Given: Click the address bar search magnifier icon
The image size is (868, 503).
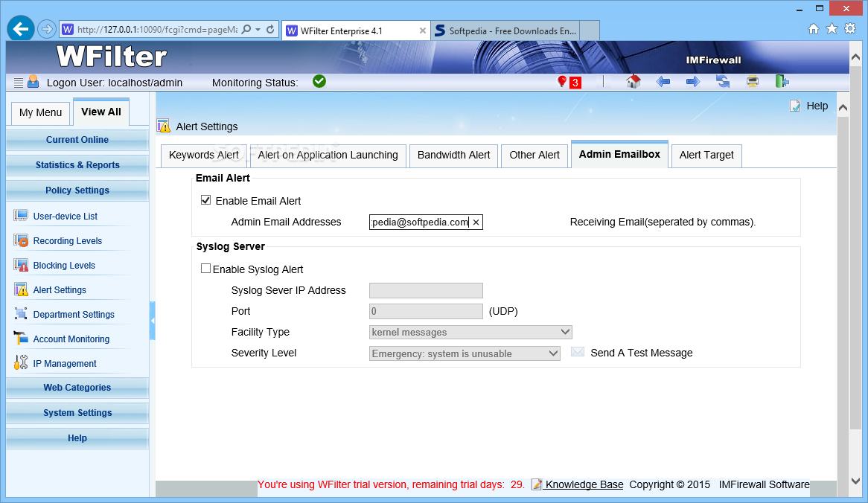Looking at the screenshot, I should click(246, 29).
